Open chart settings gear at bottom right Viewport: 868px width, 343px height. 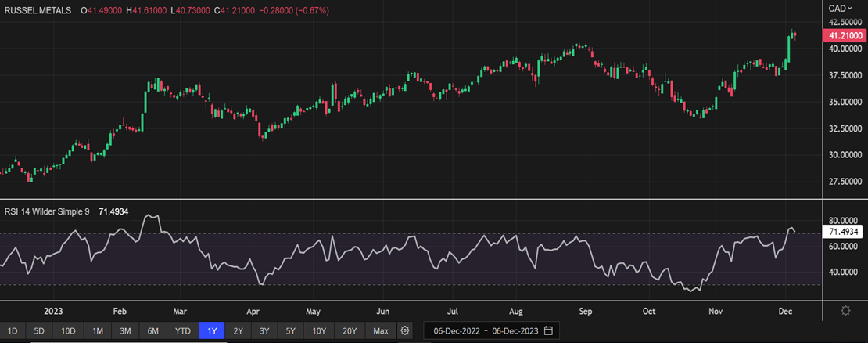click(845, 311)
